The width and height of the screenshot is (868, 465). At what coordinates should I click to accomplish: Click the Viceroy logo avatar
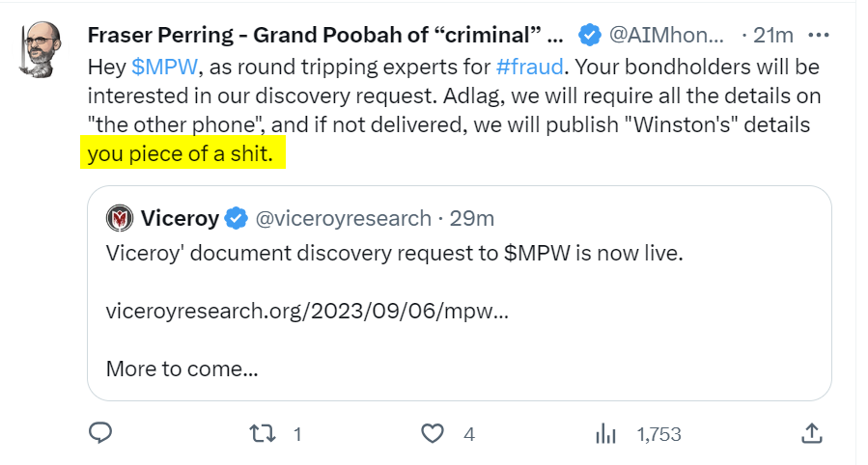120,218
